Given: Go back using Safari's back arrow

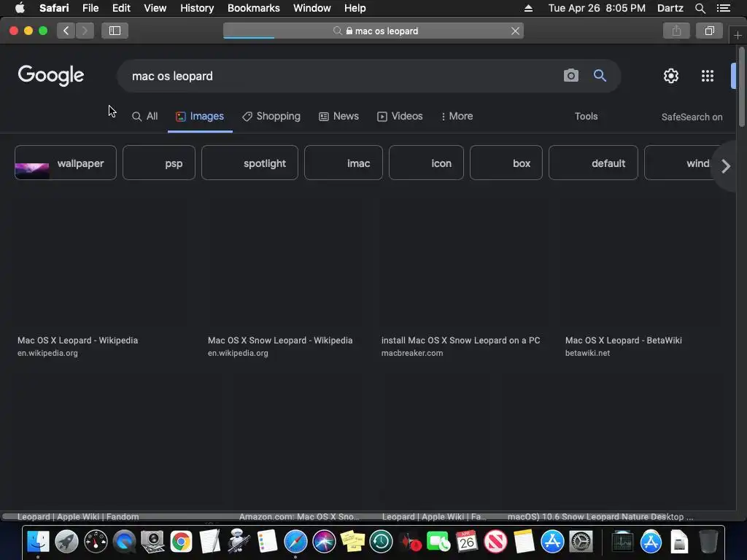Looking at the screenshot, I should click(x=66, y=31).
